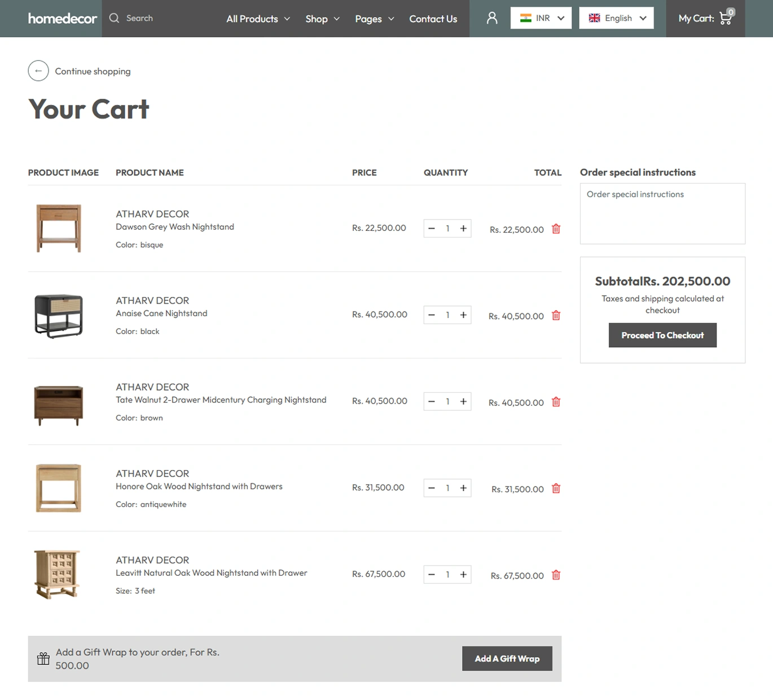Click the PRODUCT NAME column header
Screen dimensions: 773x700
point(150,172)
